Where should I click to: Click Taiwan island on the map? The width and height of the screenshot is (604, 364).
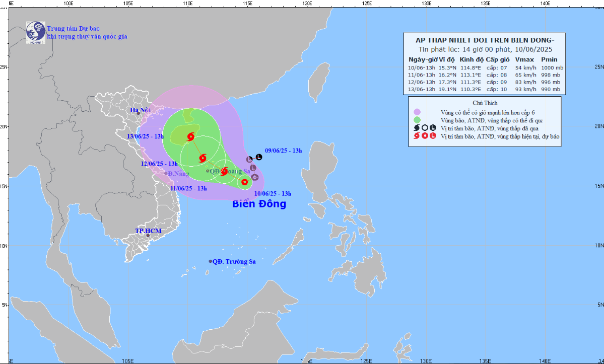[318, 83]
